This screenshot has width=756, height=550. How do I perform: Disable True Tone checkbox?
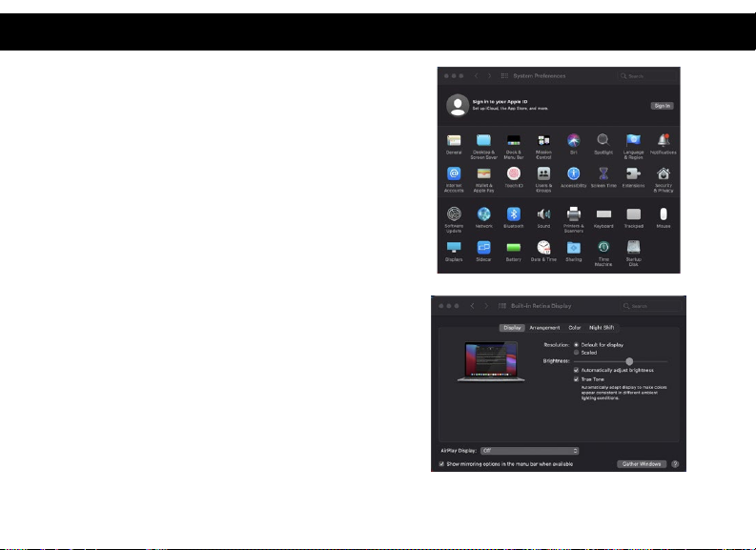click(576, 379)
